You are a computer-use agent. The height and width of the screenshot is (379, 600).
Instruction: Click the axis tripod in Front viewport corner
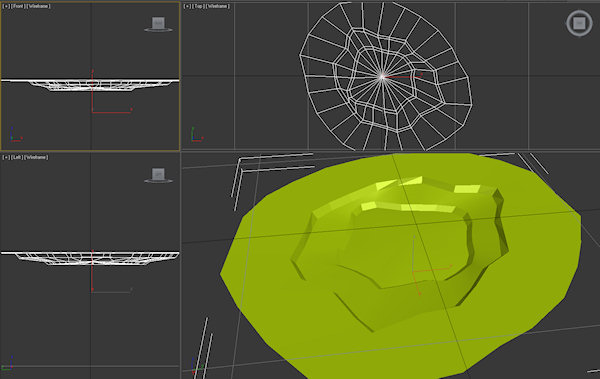coord(16,135)
